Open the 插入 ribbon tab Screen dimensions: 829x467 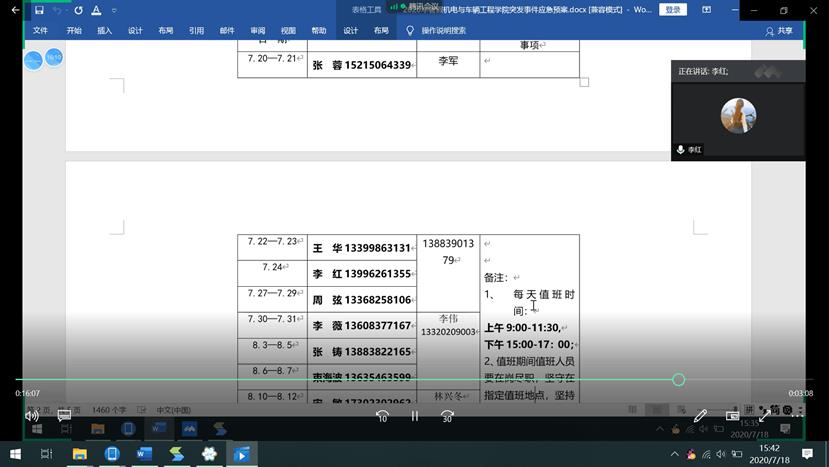coord(104,31)
